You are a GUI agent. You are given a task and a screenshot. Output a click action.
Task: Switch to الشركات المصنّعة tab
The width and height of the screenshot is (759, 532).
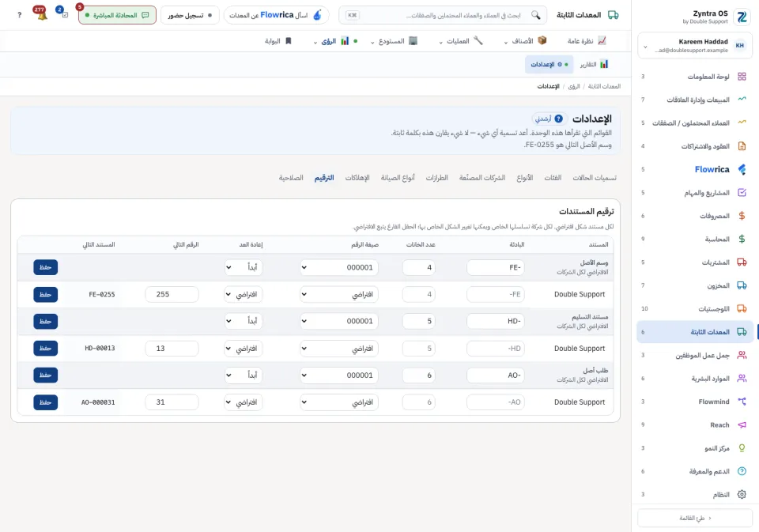click(x=482, y=178)
